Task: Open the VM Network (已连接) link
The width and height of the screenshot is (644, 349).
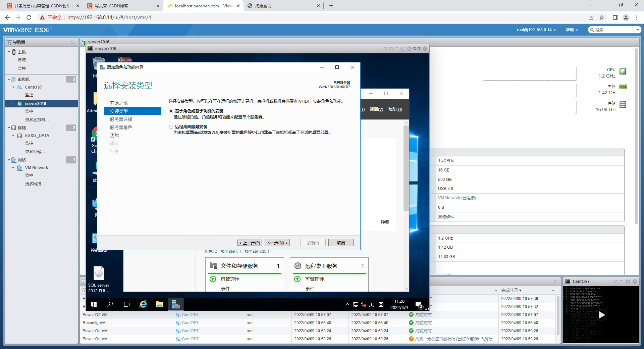Action: click(x=457, y=198)
